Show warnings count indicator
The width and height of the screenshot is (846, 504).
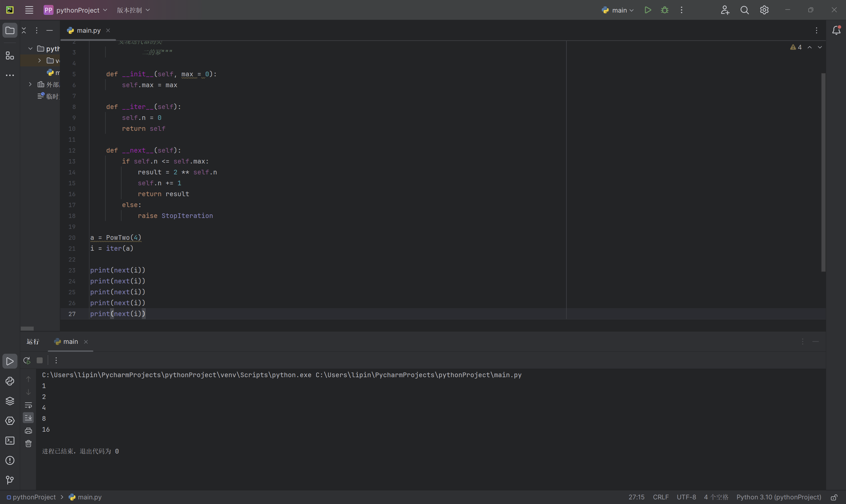click(796, 47)
